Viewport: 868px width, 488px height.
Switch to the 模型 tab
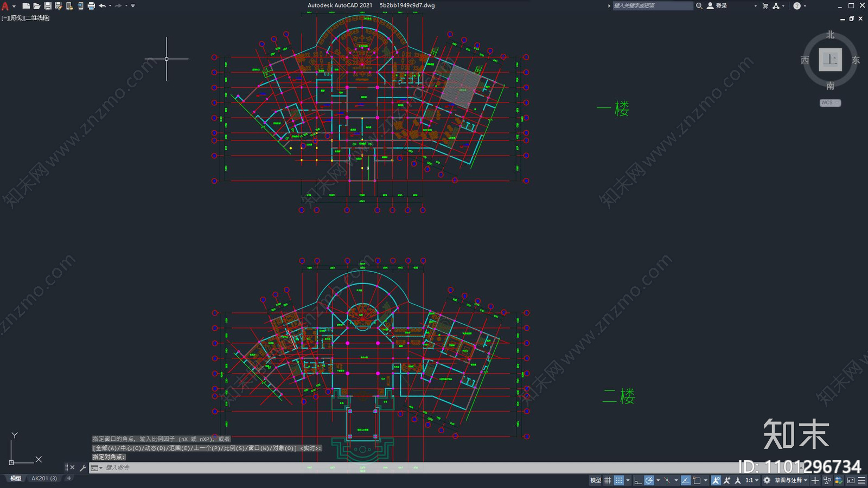click(16, 478)
